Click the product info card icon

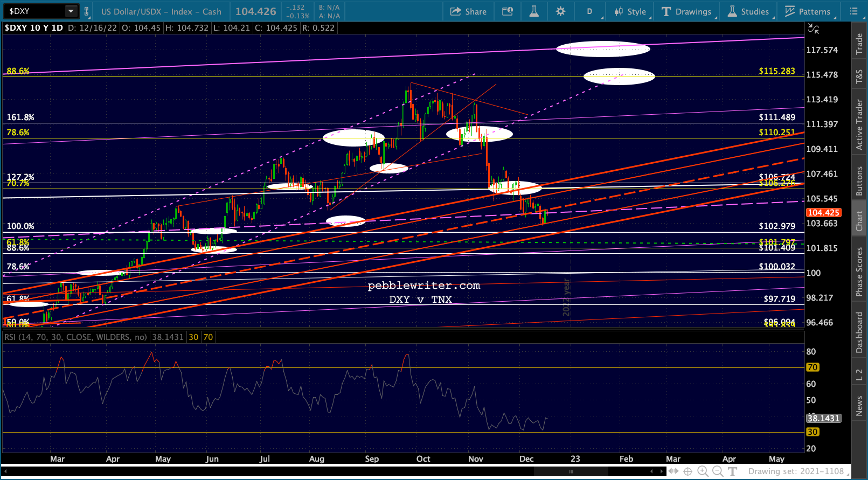508,11
